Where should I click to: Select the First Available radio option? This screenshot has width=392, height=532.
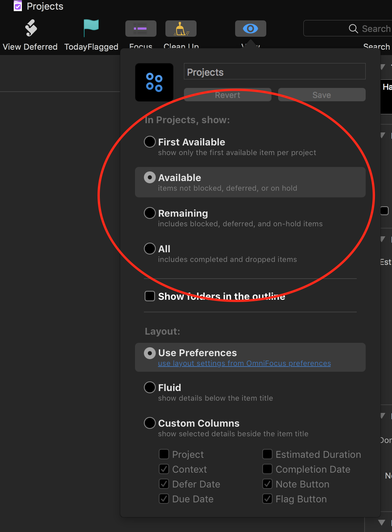point(150,142)
